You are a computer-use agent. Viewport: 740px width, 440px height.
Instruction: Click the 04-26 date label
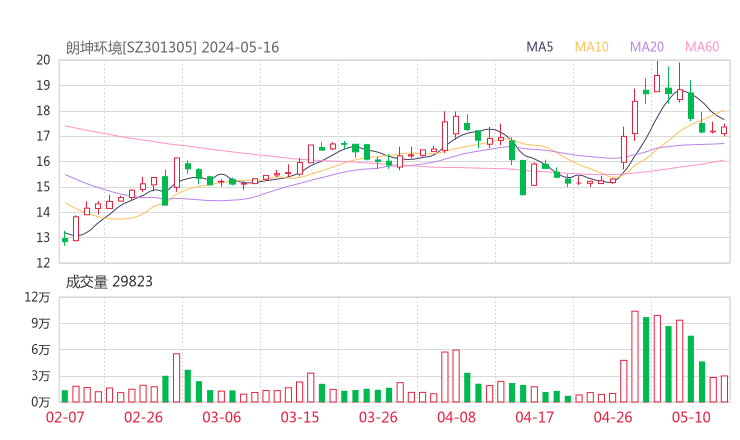(x=613, y=417)
